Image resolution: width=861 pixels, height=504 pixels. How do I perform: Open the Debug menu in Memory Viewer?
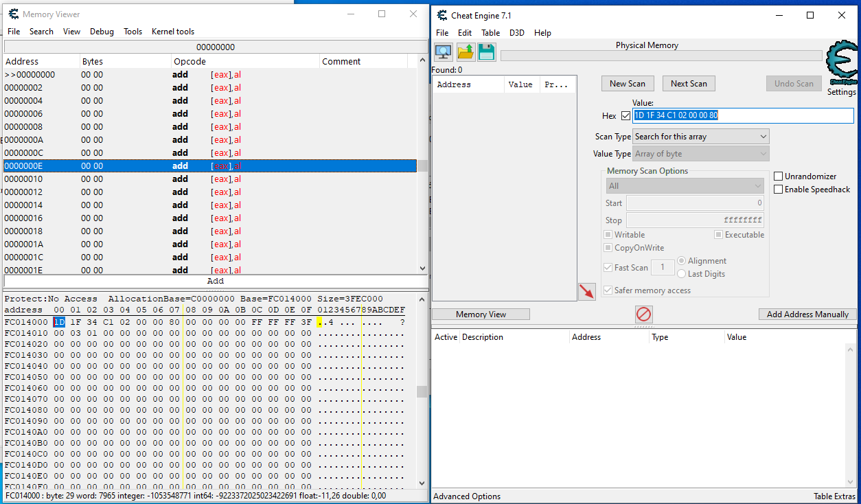coord(102,31)
